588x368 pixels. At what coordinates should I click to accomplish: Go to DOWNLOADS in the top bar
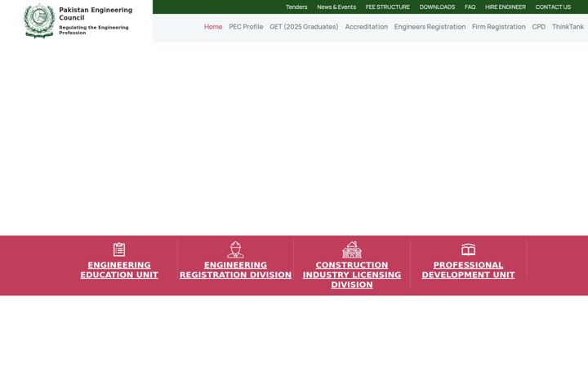coord(437,7)
